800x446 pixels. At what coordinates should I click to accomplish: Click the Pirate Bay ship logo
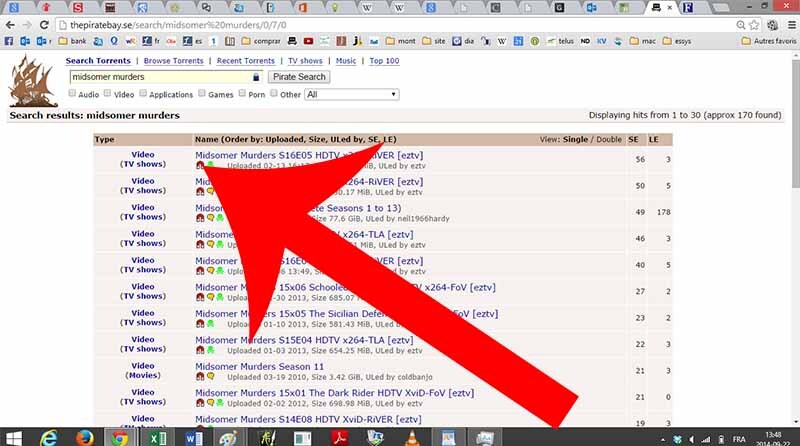click(33, 81)
